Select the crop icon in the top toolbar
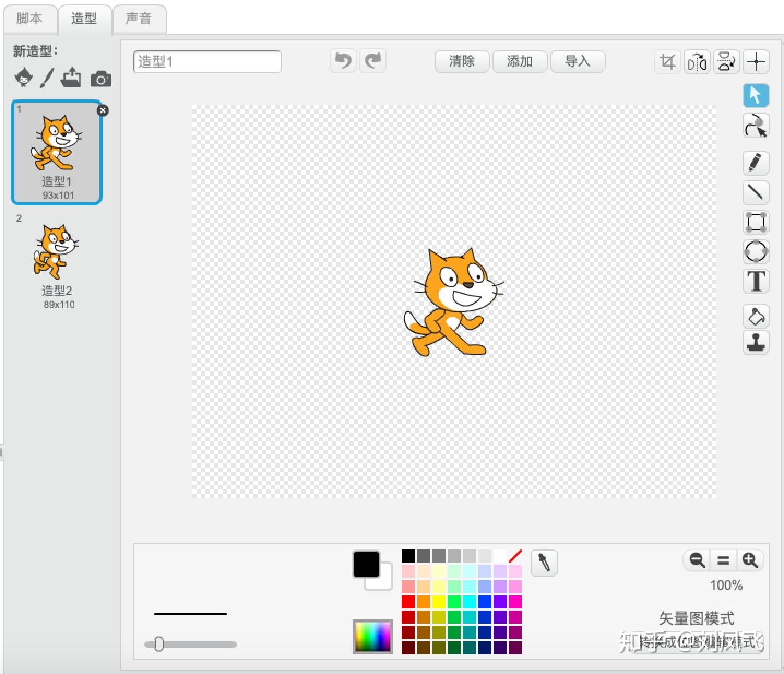This screenshot has width=784, height=674. pyautogui.click(x=667, y=62)
